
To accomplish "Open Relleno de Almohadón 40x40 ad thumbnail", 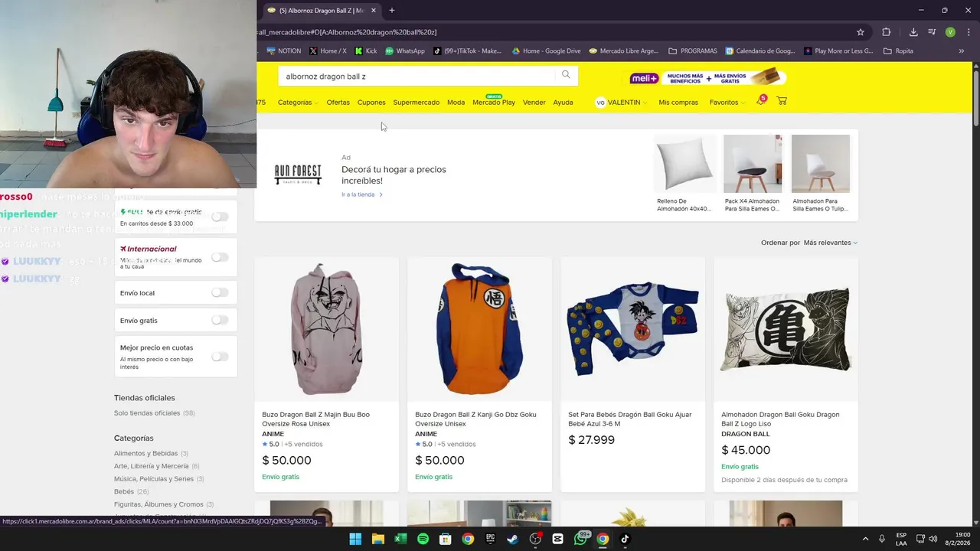I will pyautogui.click(x=684, y=164).
